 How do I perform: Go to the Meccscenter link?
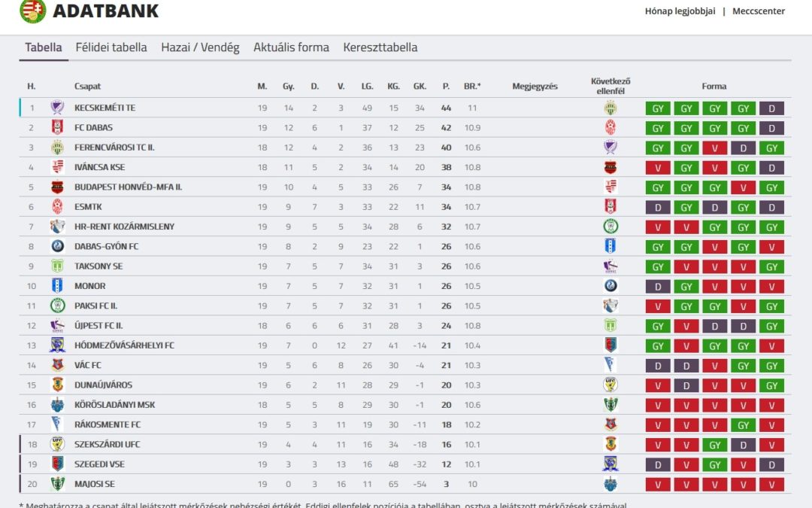(758, 11)
